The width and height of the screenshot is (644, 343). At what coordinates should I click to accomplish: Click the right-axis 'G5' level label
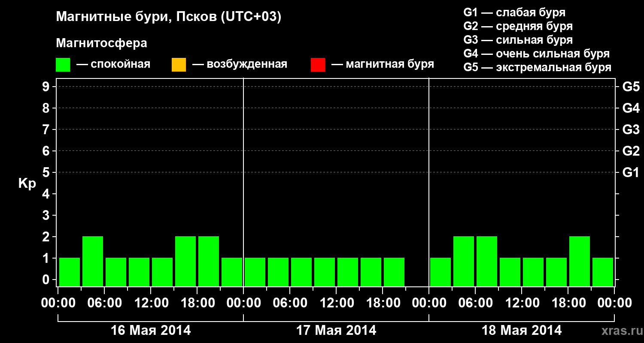tap(631, 87)
